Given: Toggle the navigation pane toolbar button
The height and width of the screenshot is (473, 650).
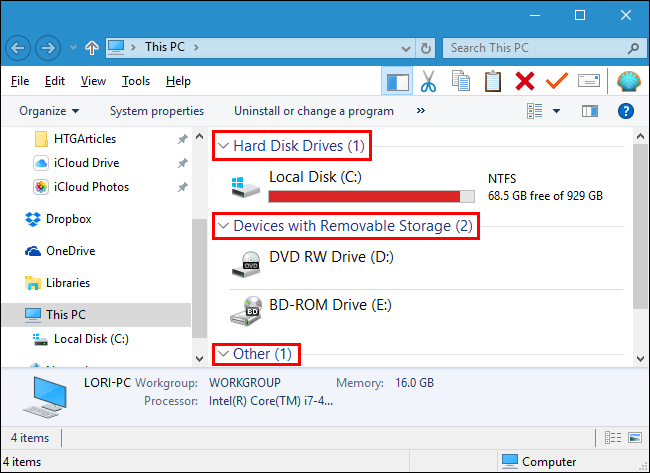Looking at the screenshot, I should 397,81.
